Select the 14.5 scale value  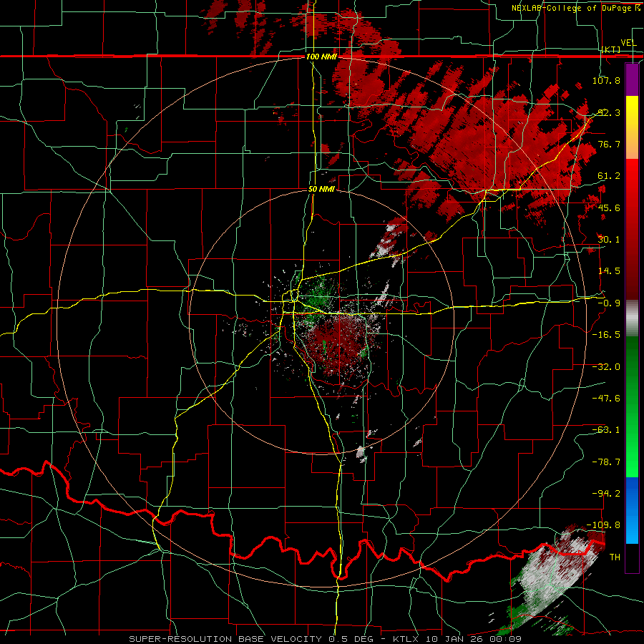[609, 271]
